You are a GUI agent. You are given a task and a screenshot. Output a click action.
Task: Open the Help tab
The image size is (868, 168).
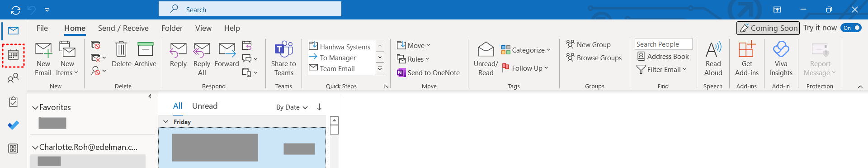click(232, 28)
